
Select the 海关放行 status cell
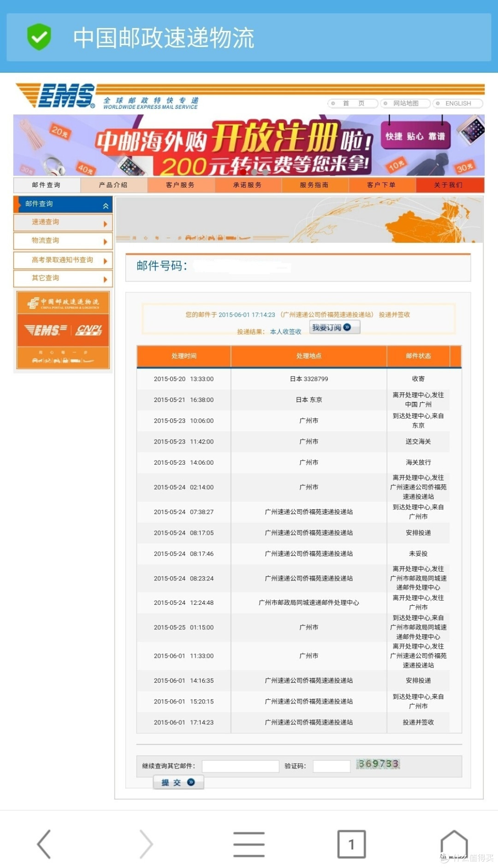[418, 462]
